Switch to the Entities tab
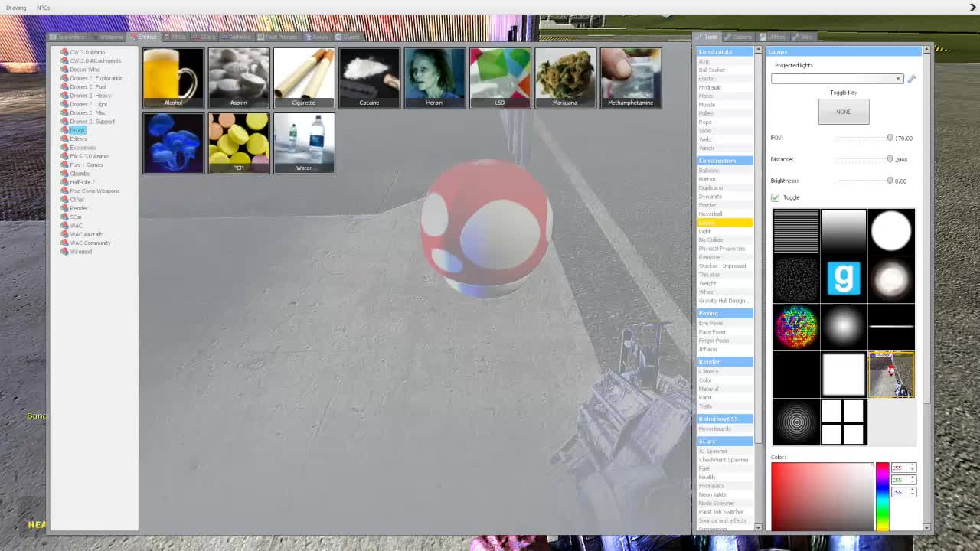This screenshot has height=551, width=980. click(x=143, y=37)
